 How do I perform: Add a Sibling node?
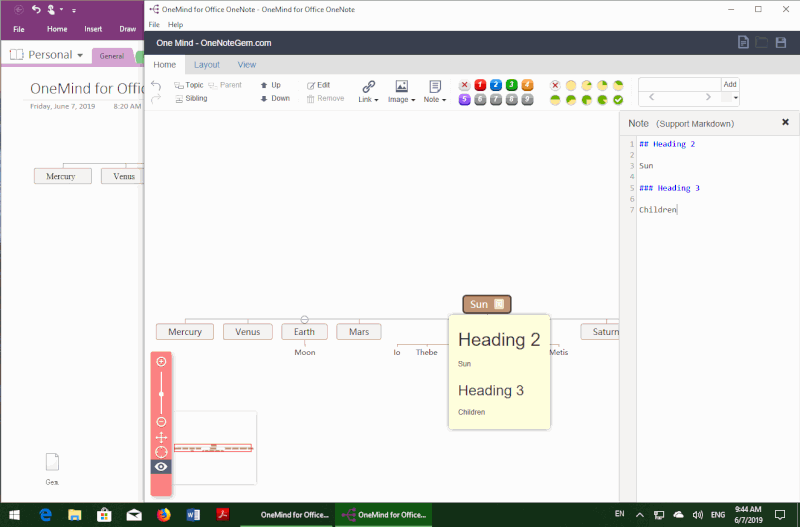(191, 98)
